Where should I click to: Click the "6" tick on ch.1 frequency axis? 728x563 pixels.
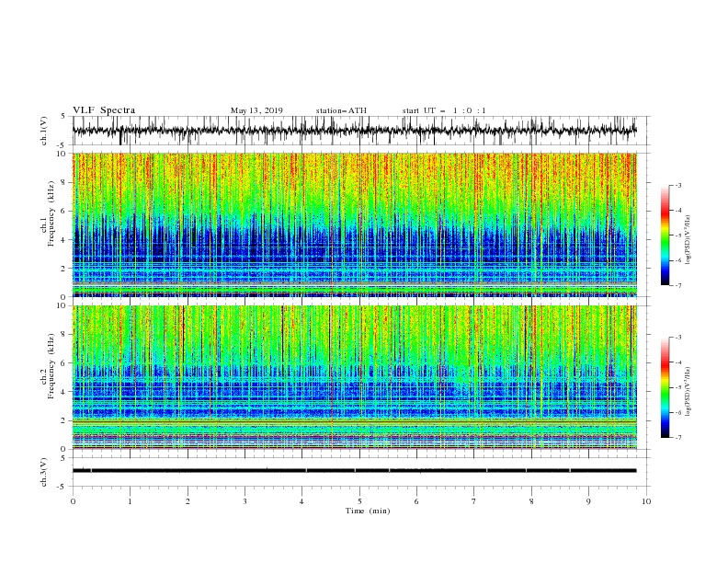tap(63, 211)
